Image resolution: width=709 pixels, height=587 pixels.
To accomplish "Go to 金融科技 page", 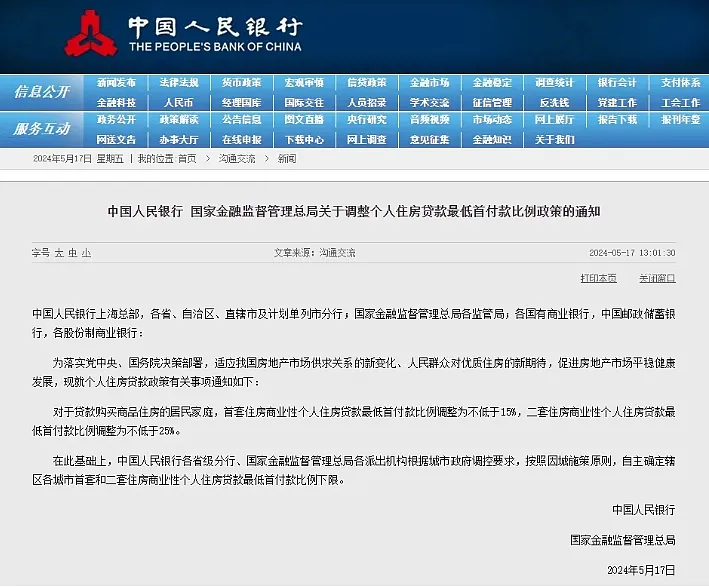I will pyautogui.click(x=116, y=103).
